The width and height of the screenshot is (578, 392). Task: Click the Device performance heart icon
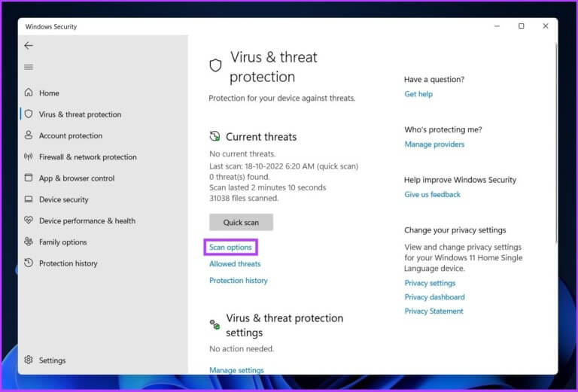point(29,220)
